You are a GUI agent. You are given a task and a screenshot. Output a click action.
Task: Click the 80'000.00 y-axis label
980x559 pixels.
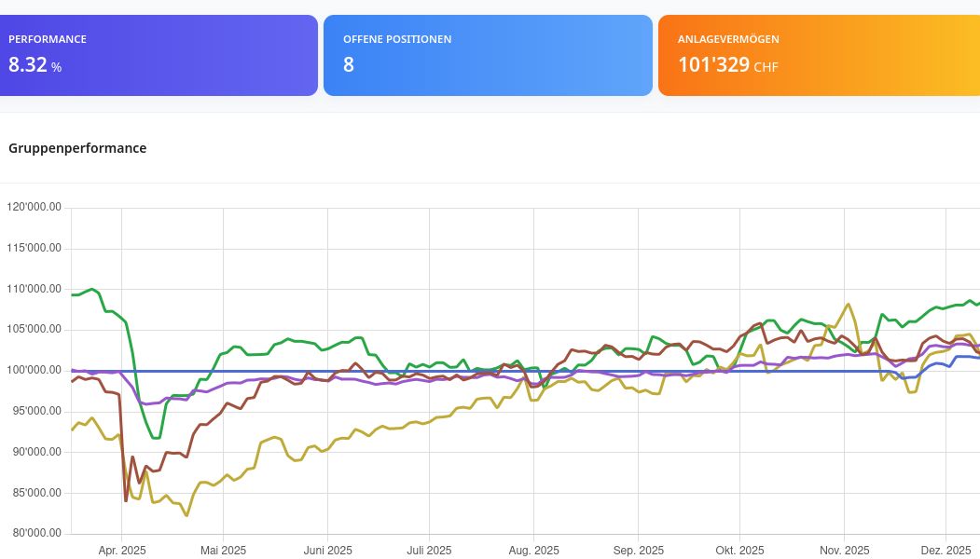pos(34,534)
